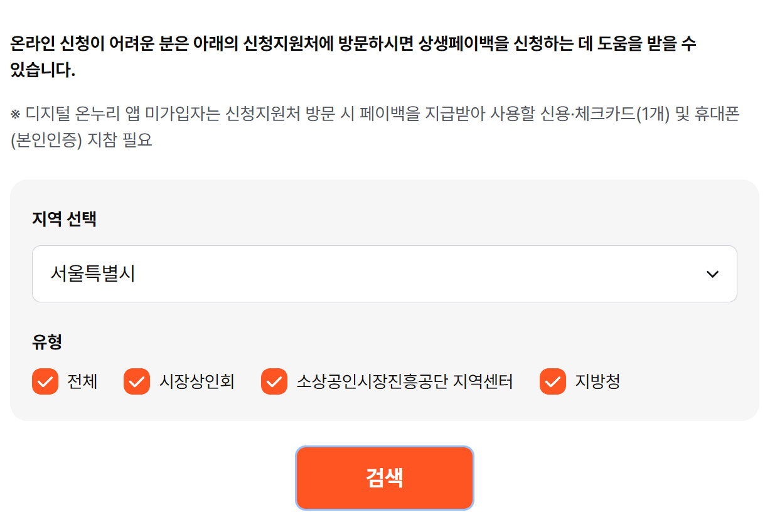
Task: Click the check icon next to 시장상인회
Action: pyautogui.click(x=137, y=381)
